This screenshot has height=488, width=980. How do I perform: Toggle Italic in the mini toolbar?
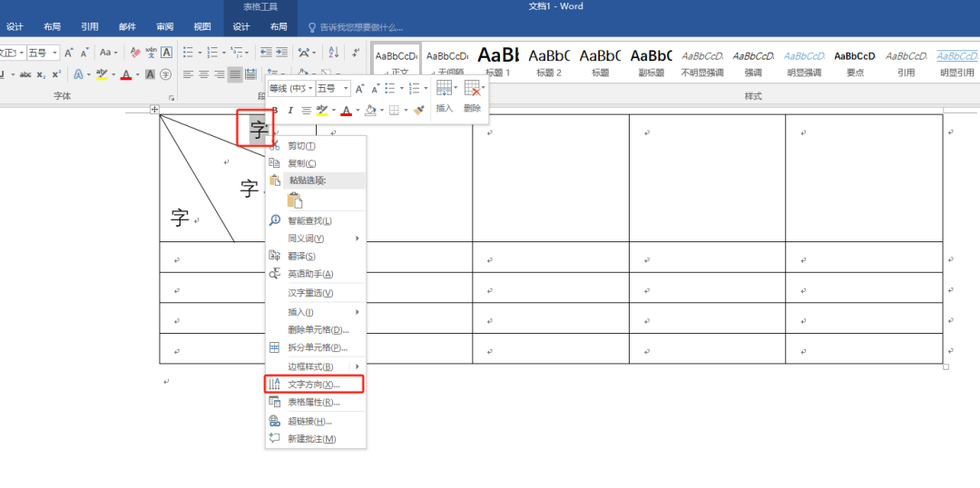click(290, 111)
